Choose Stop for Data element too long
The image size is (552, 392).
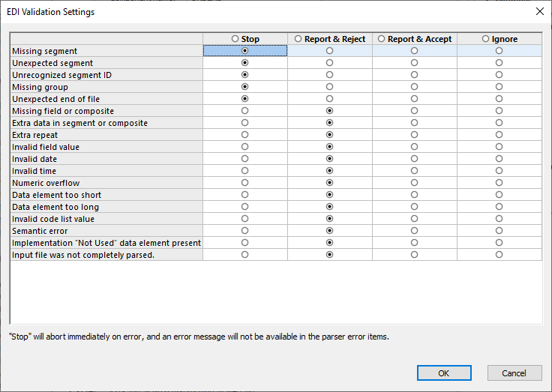[244, 207]
